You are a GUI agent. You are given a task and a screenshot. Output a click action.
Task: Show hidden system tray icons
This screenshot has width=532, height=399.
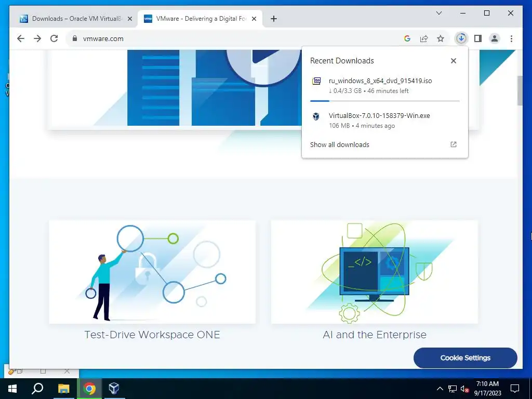pos(440,389)
